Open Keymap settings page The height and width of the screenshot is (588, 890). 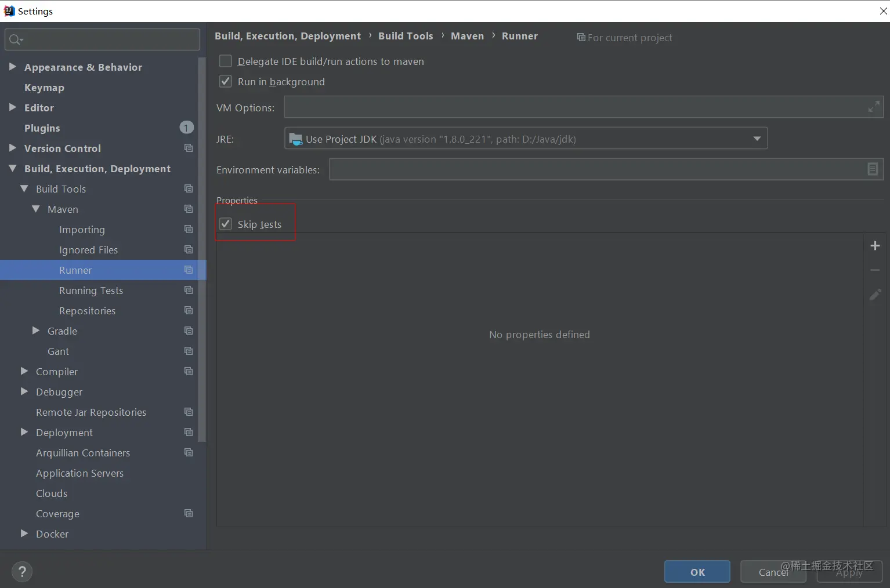[x=44, y=88]
